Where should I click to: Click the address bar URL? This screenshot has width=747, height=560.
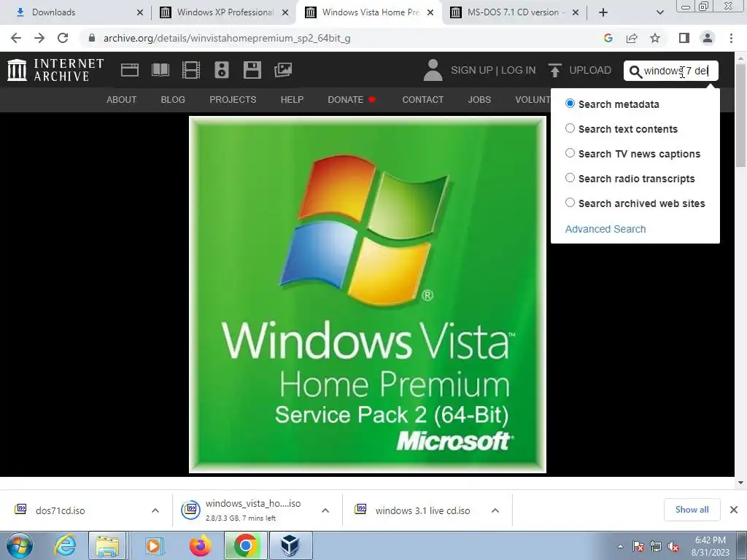pos(227,38)
